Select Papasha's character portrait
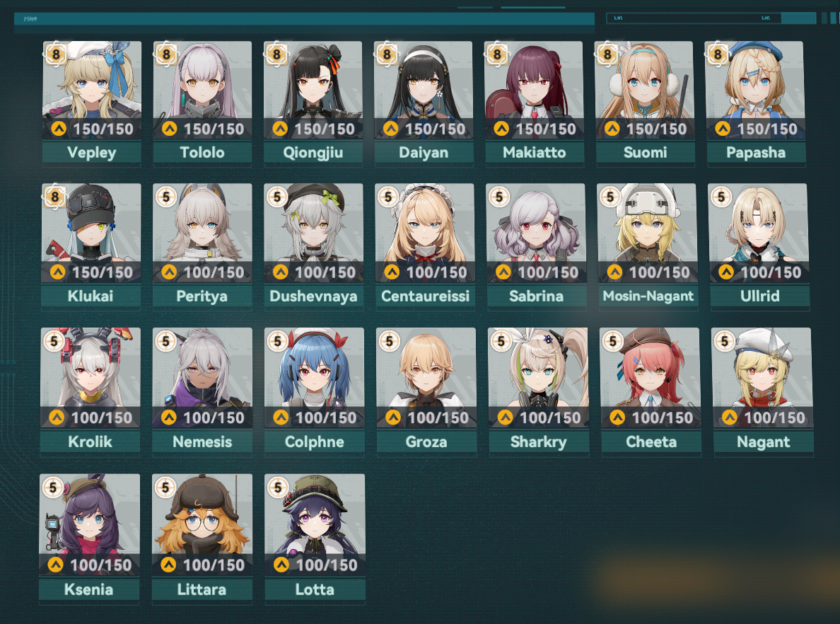840x624 pixels. (755, 90)
